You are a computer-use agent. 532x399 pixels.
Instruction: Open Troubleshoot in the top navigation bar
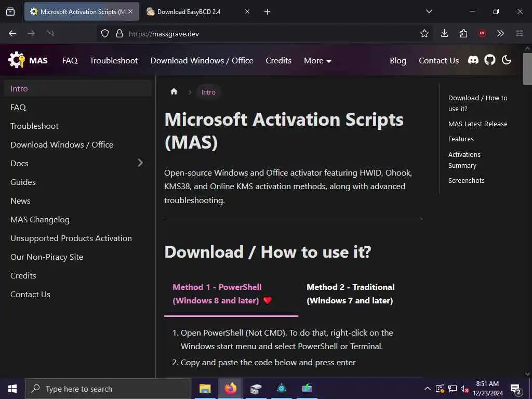[114, 61]
